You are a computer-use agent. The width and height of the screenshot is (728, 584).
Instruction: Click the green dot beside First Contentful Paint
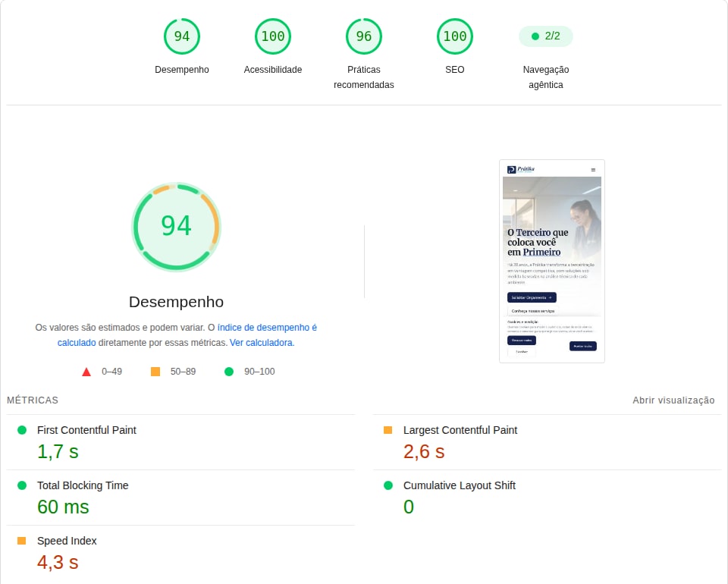tap(22, 430)
